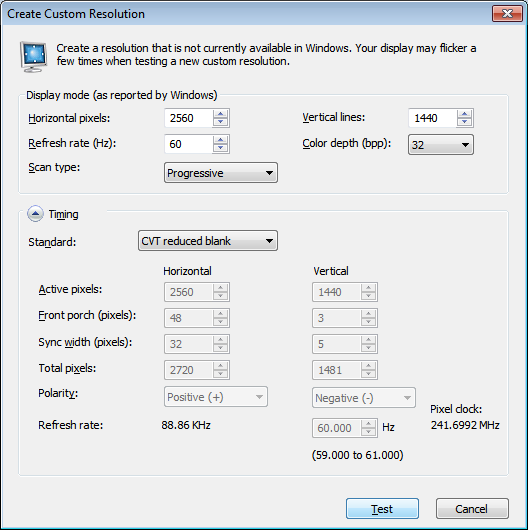The height and width of the screenshot is (530, 528).
Task: Decrease Vertical lines with down arrow
Action: [464, 122]
